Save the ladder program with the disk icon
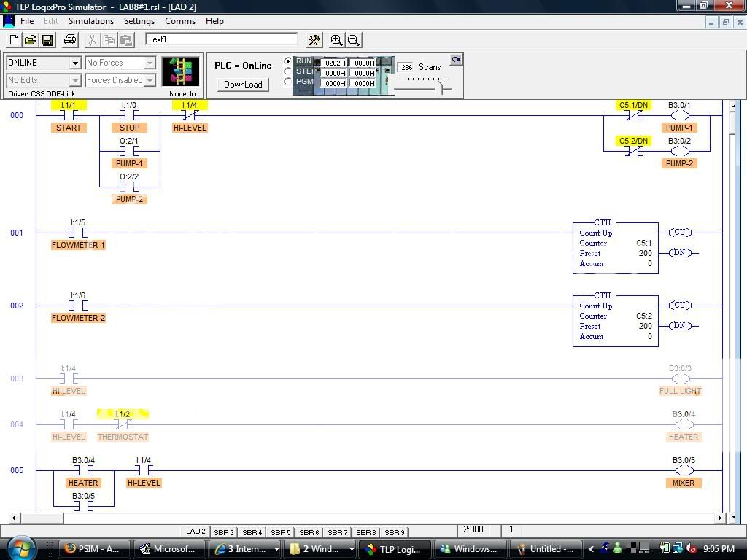Image resolution: width=747 pixels, height=560 pixels. [47, 40]
